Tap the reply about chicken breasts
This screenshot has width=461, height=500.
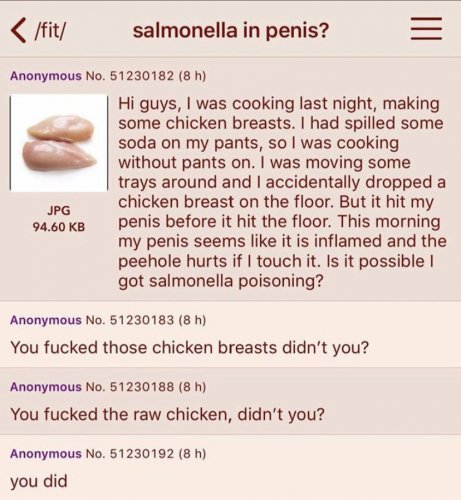(x=190, y=348)
